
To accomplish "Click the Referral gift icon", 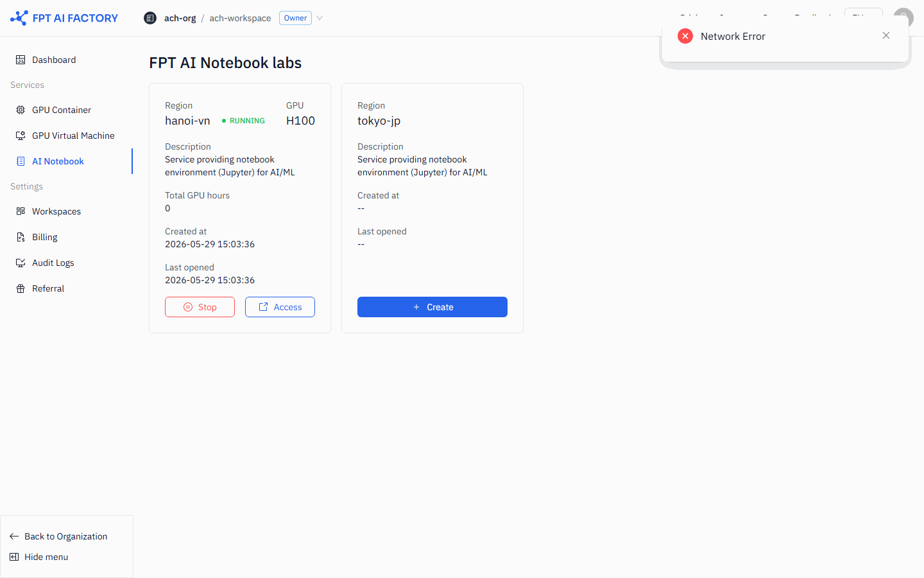I will 21,288.
